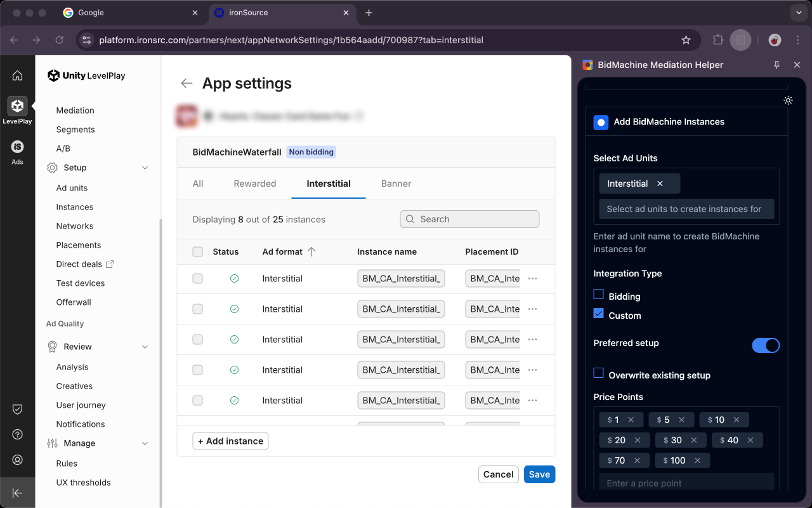Image resolution: width=812 pixels, height=508 pixels.
Task: Enable the Bidding integration checkbox
Action: pos(598,295)
